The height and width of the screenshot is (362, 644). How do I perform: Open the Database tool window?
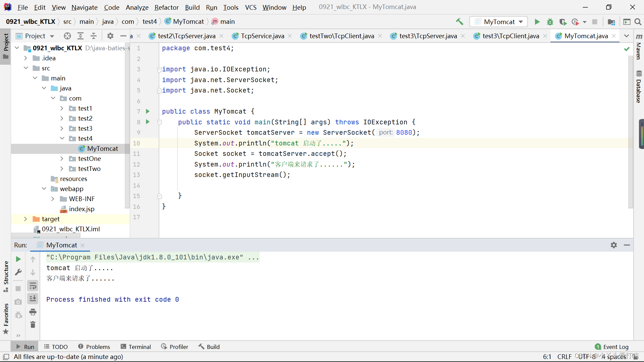[639, 87]
